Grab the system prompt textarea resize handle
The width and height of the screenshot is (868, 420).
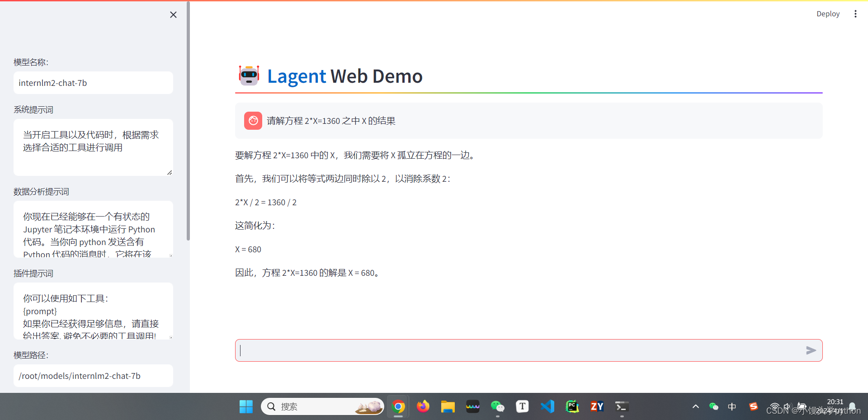click(x=170, y=172)
